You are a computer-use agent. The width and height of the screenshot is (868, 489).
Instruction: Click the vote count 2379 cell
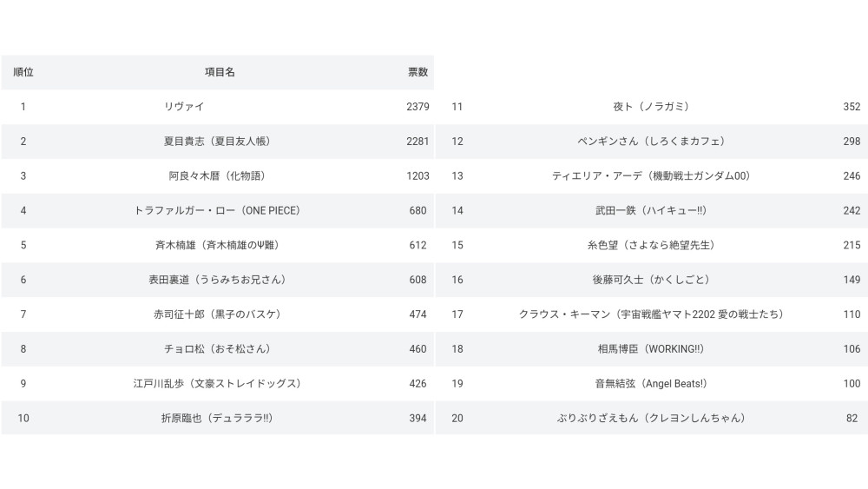point(418,107)
